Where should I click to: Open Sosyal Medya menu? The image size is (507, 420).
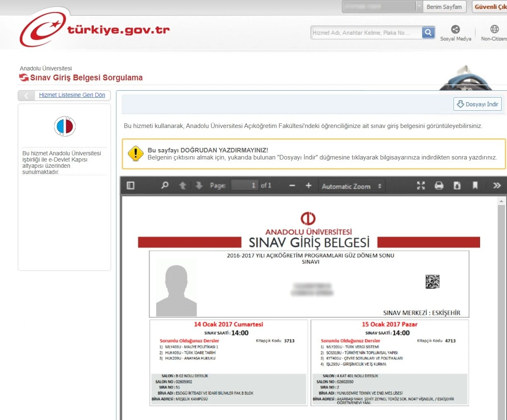456,33
